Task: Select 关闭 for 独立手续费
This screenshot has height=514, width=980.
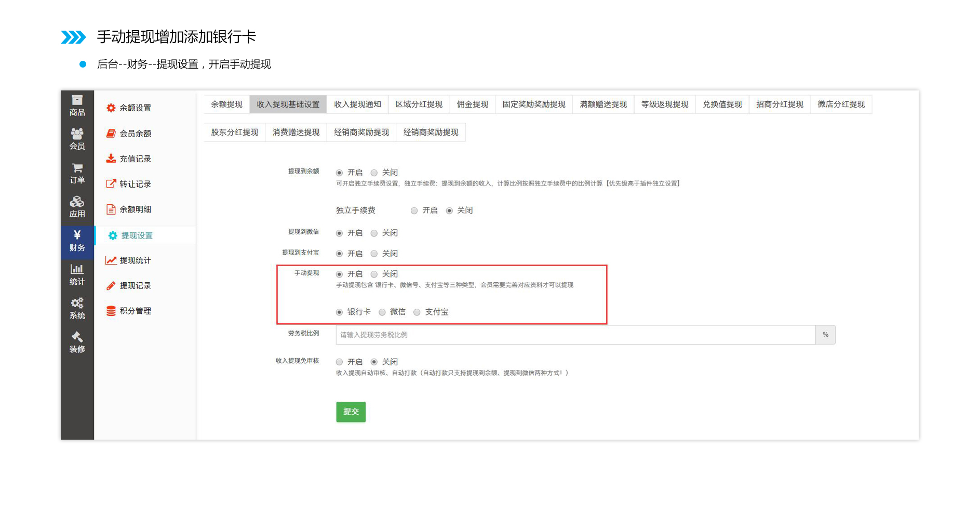Action: 449,210
